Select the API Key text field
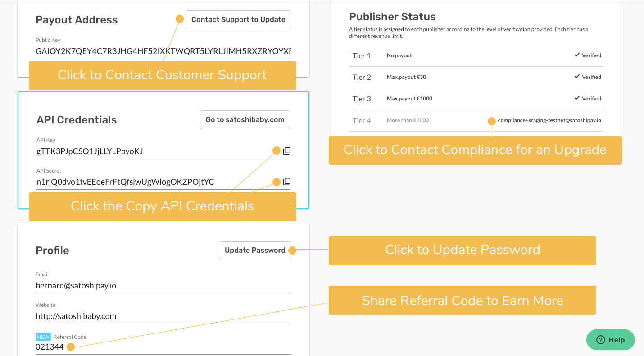644x356 pixels. coord(153,151)
